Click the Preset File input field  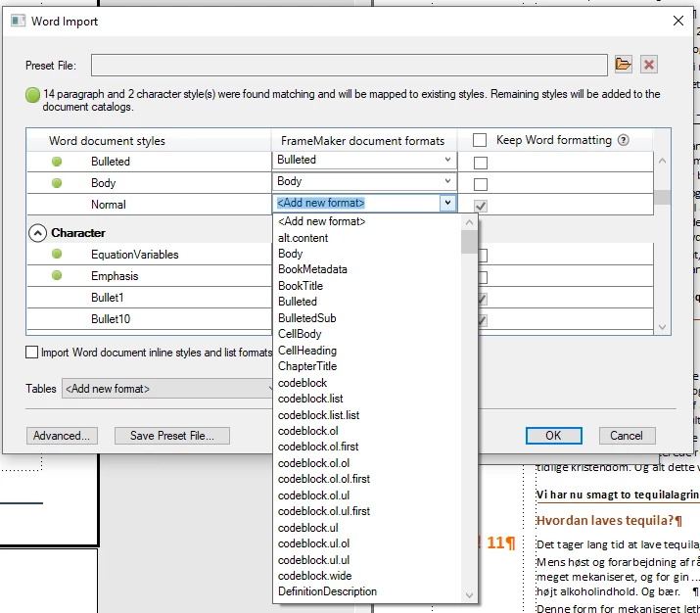[x=350, y=66]
